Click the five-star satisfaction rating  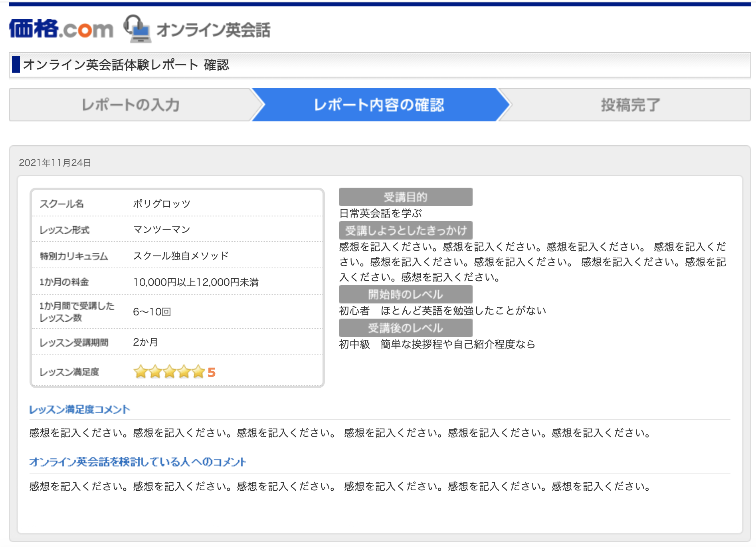click(169, 372)
